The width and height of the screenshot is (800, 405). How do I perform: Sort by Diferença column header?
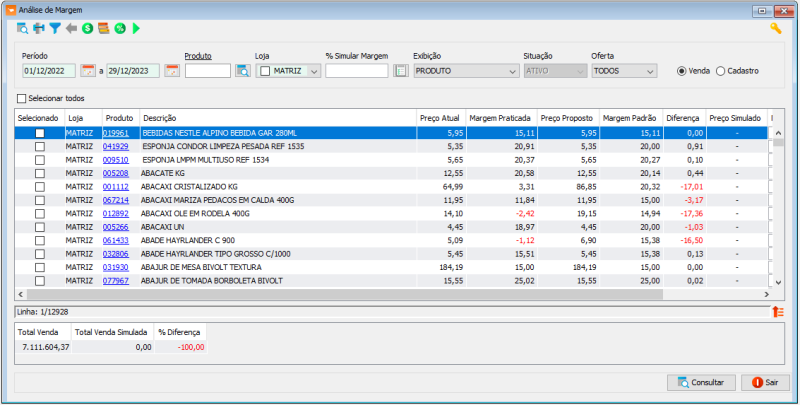684,118
